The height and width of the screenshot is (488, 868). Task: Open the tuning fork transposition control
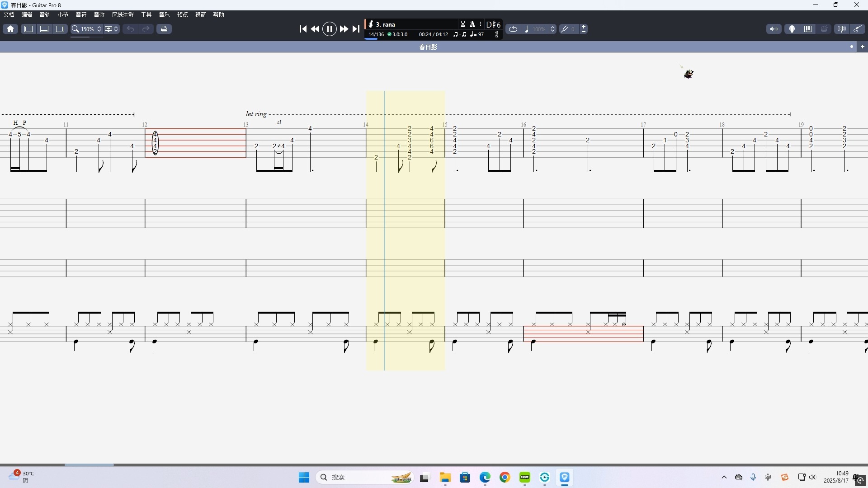565,29
